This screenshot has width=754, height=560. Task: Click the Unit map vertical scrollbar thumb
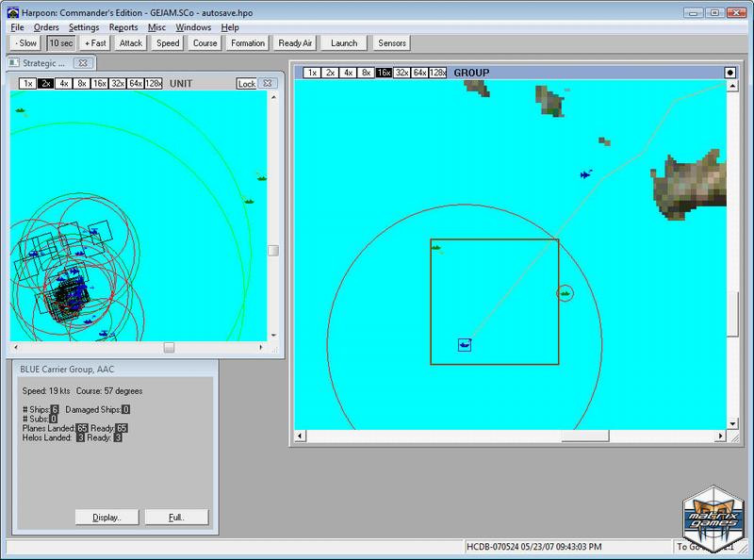coord(273,251)
